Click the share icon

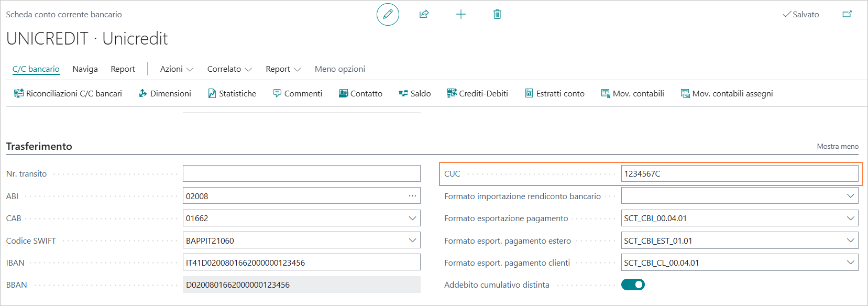pyautogui.click(x=424, y=14)
